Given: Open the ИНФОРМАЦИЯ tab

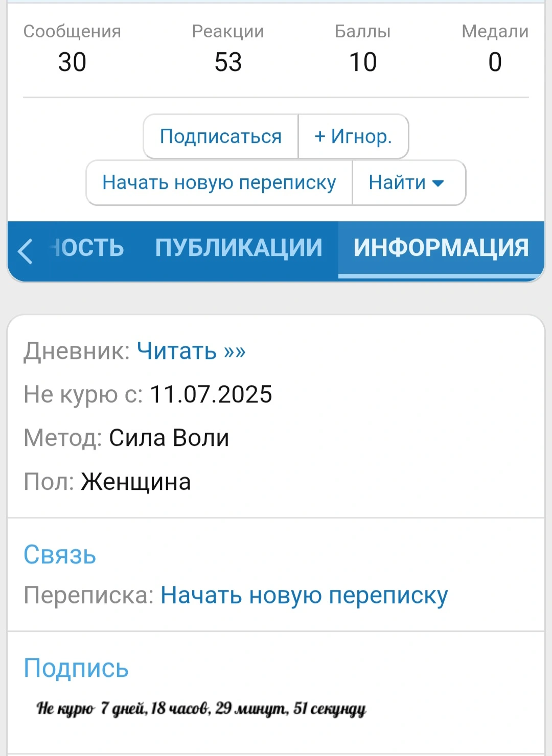Looking at the screenshot, I should click(442, 248).
